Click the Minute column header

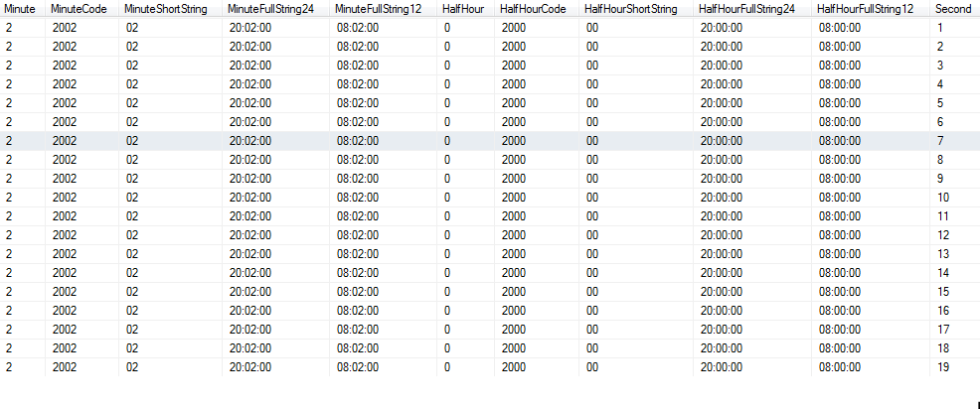click(20, 9)
